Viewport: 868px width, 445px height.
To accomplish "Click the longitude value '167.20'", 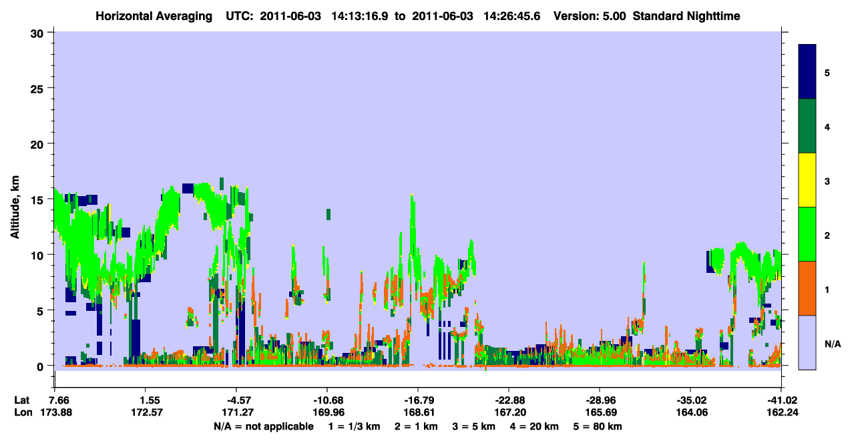I will point(509,412).
